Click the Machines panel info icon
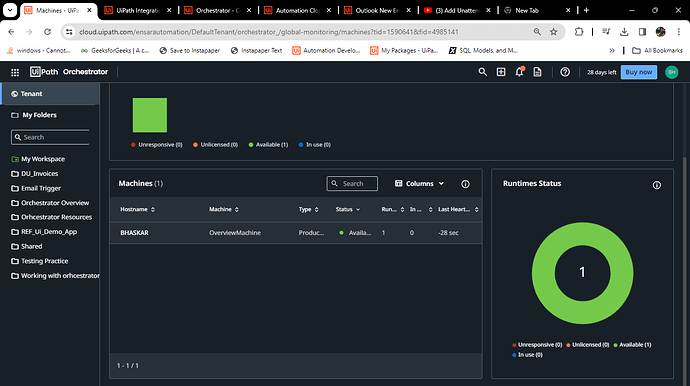690x386 pixels. [465, 184]
